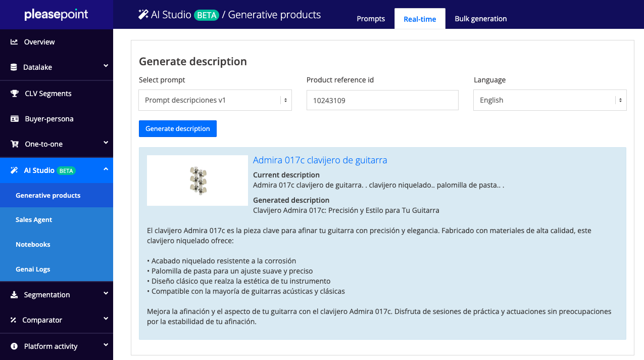The image size is (644, 360).
Task: Expand the Segmentation menu chevron
Action: [x=106, y=293]
